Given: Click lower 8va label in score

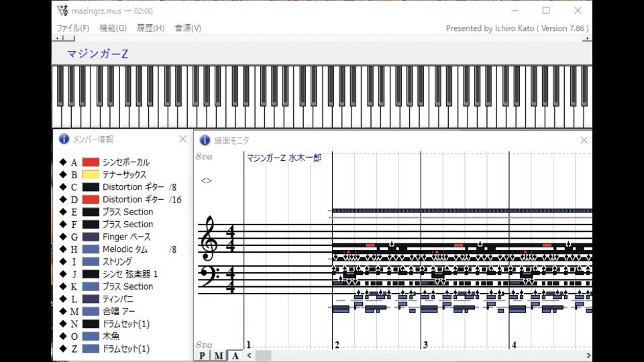Looking at the screenshot, I should pos(204,345).
